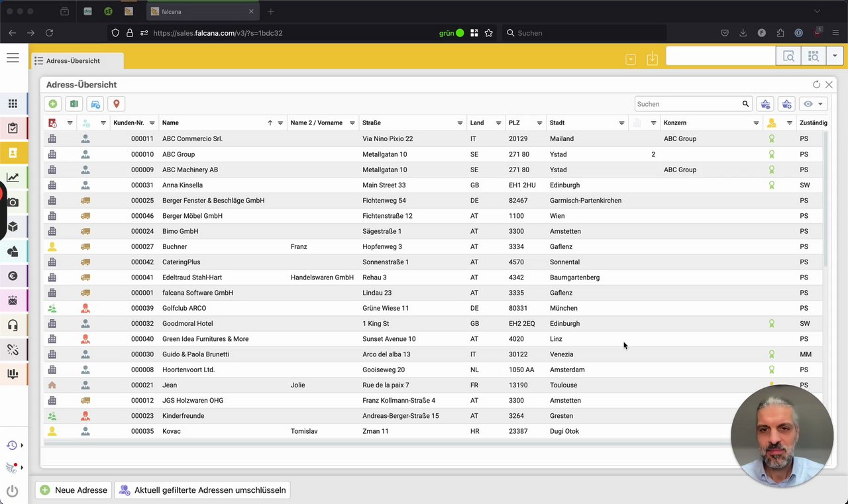848x504 pixels.
Task: Click the Neue Adresse button
Action: (74, 490)
